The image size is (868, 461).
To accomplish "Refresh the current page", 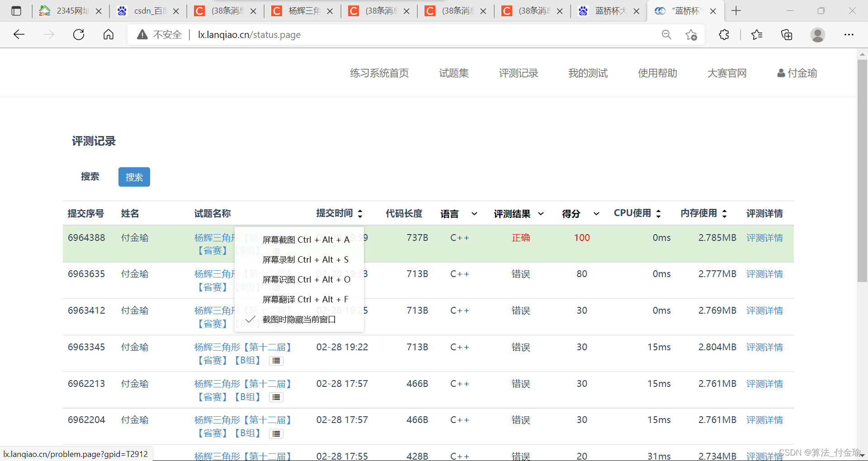I will pos(78,34).
